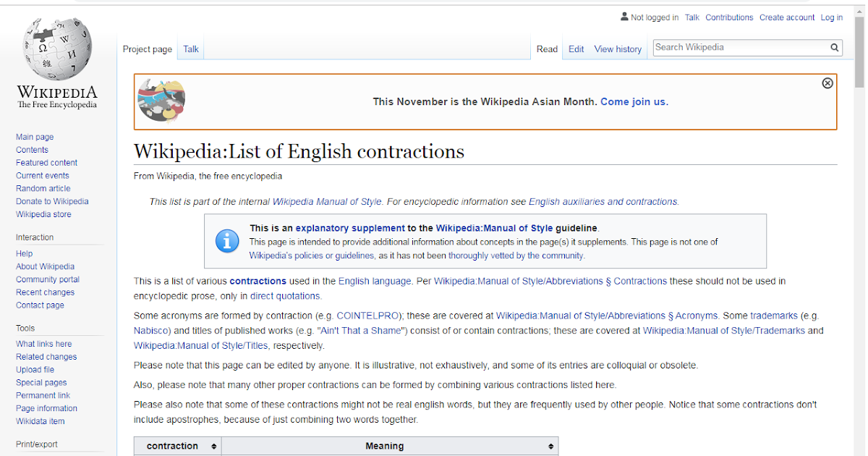Open the View history tab

[618, 49]
